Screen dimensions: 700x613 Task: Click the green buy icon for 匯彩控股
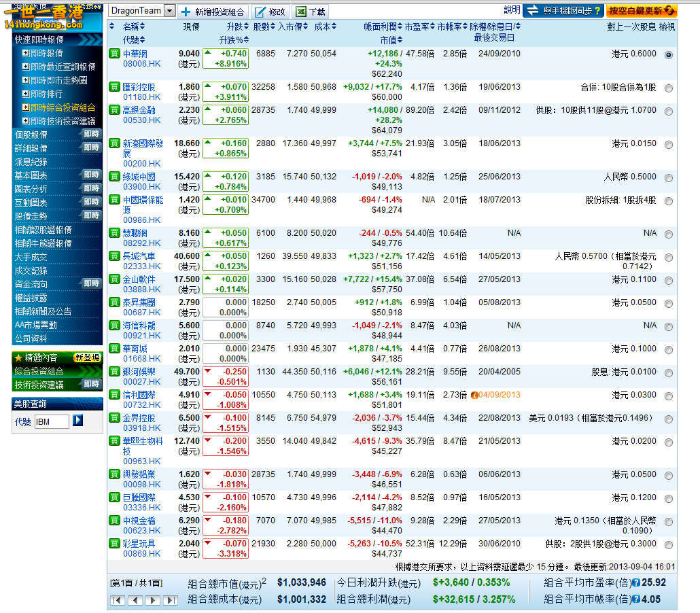click(x=114, y=86)
